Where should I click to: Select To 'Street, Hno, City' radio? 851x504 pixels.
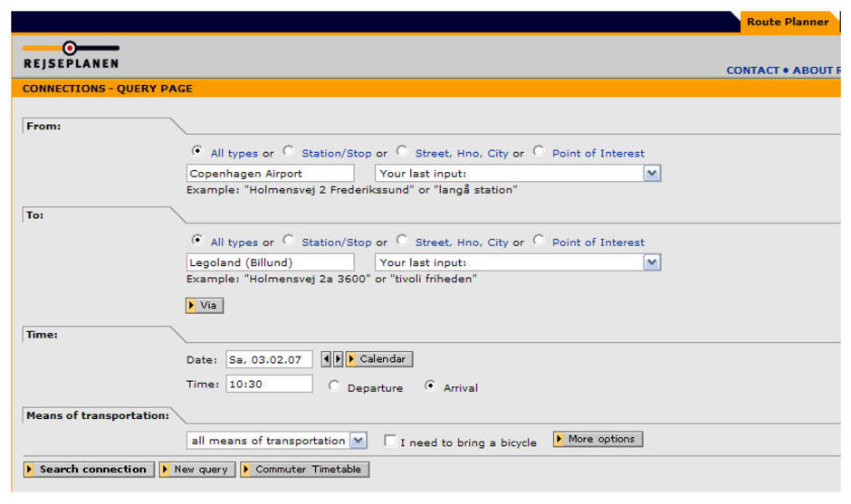coord(402,239)
